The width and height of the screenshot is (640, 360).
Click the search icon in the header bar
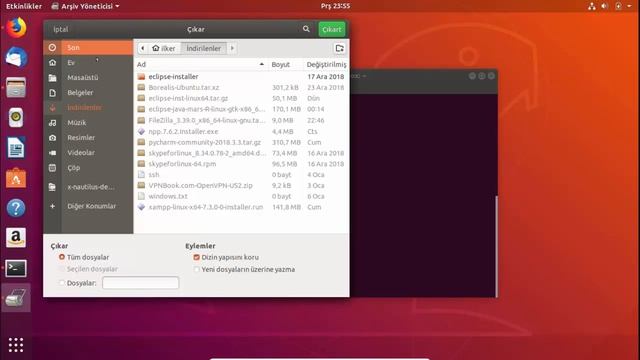coord(306,29)
